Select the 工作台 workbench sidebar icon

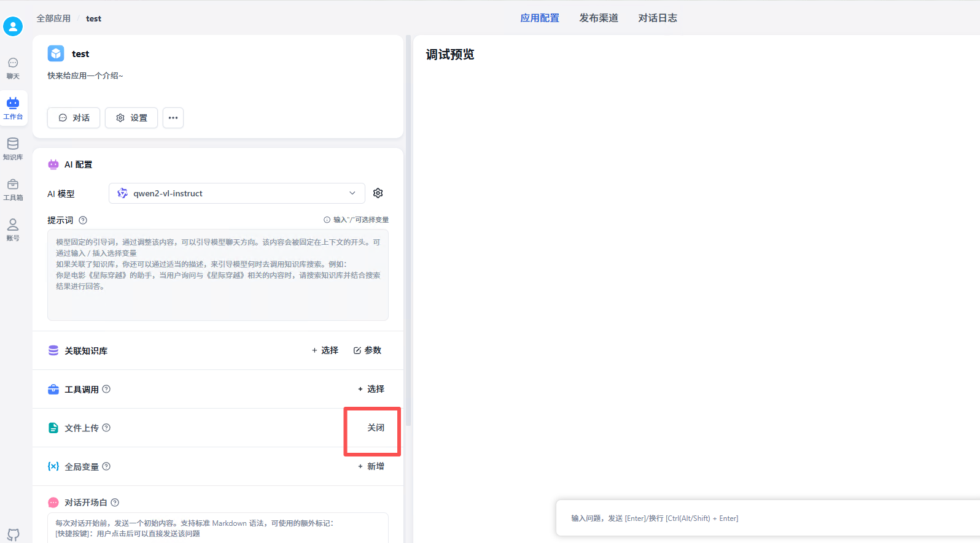(x=13, y=108)
